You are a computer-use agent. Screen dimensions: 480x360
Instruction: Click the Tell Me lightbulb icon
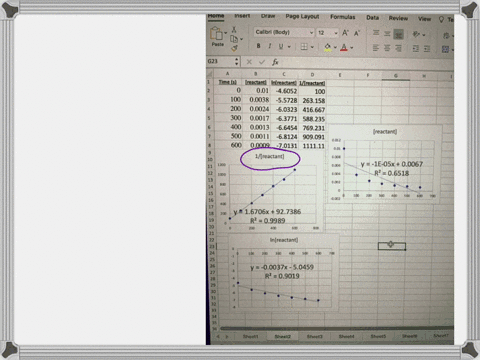pyautogui.click(x=441, y=19)
